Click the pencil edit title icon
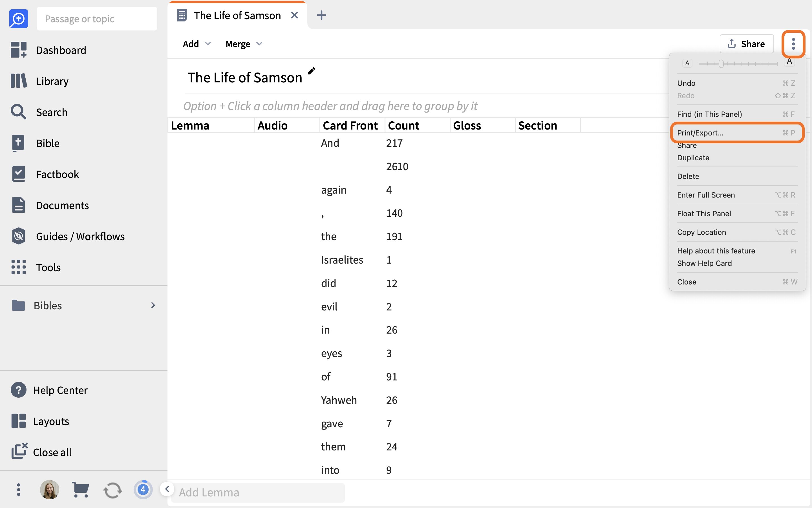This screenshot has height=508, width=812. click(311, 71)
